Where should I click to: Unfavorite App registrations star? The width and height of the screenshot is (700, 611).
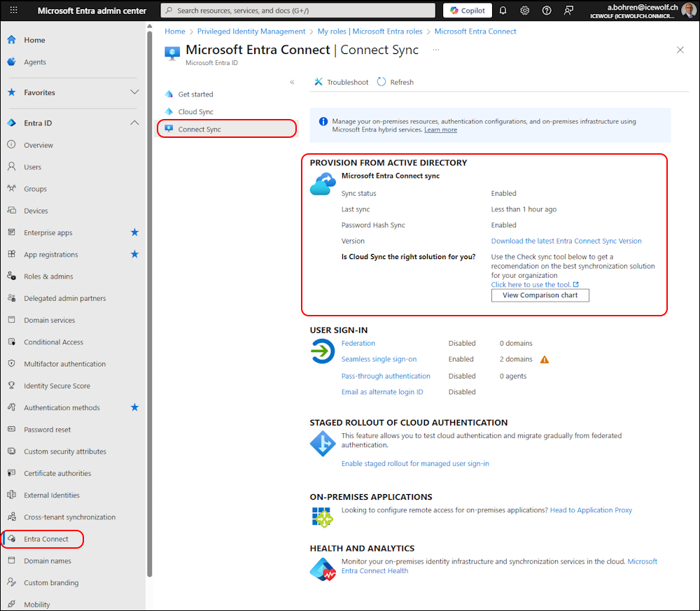(134, 254)
